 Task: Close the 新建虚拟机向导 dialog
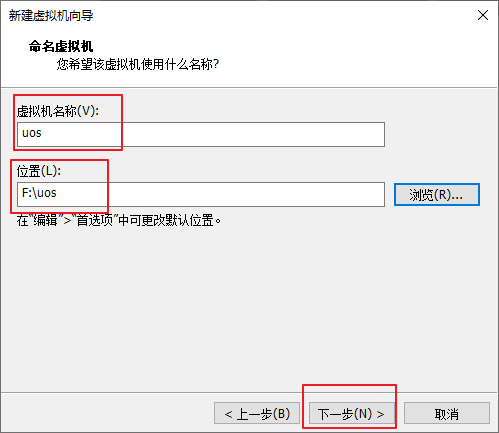[483, 15]
